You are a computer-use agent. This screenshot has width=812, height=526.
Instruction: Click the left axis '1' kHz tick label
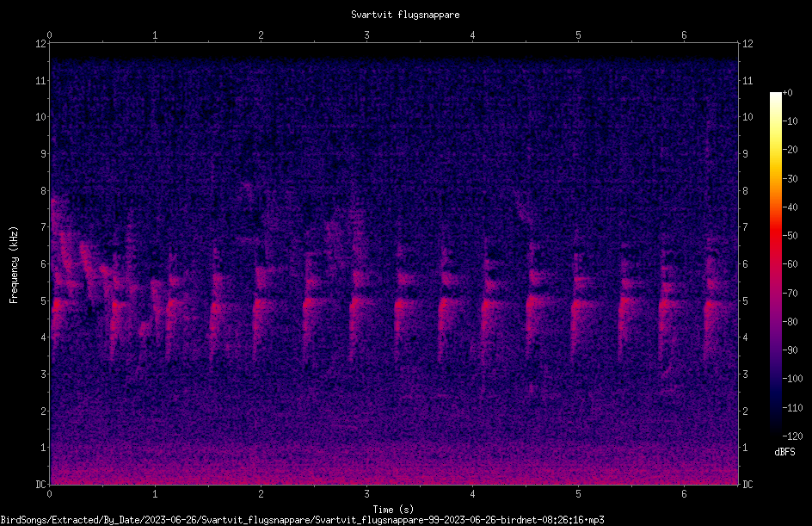(x=44, y=448)
